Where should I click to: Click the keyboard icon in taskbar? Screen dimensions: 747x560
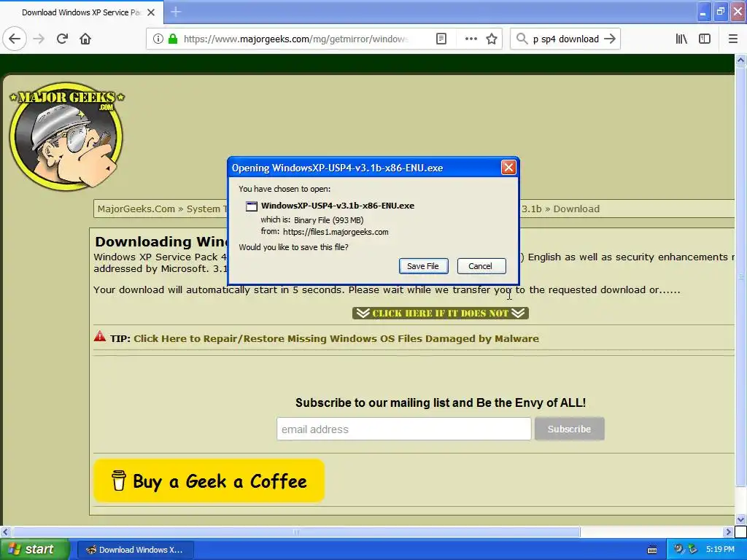click(x=652, y=550)
